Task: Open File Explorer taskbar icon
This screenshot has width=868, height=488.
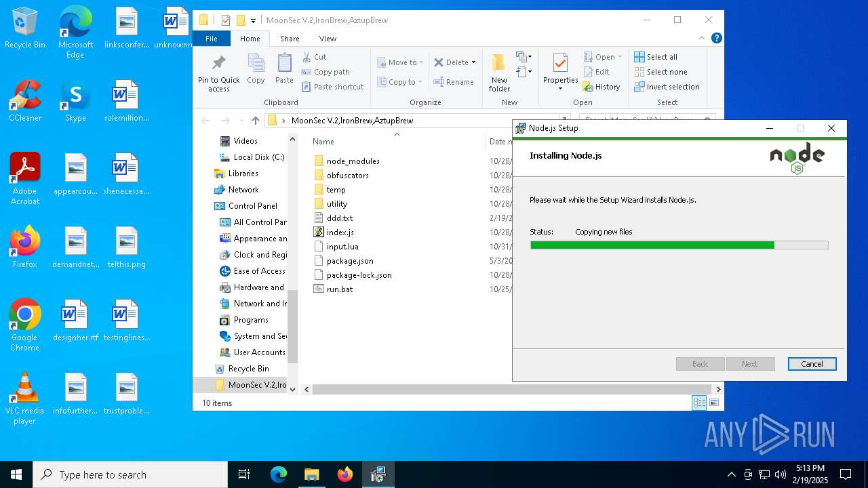Action: 311,474
